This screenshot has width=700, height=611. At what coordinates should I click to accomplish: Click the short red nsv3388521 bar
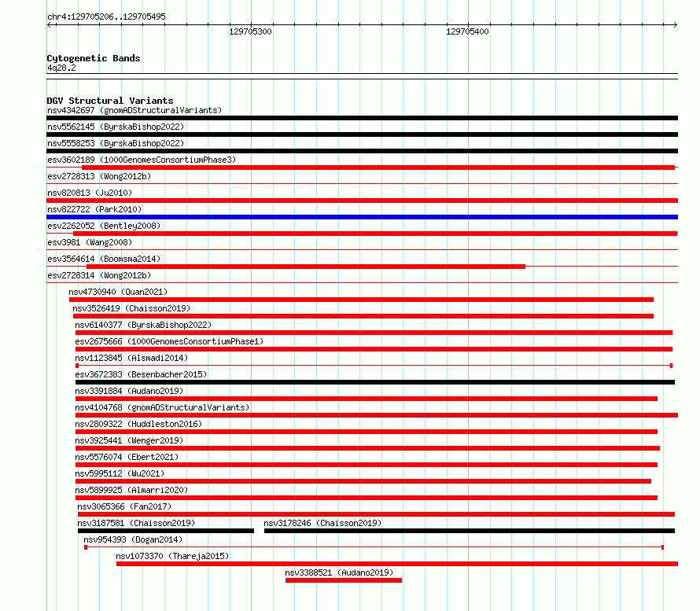pos(343,580)
